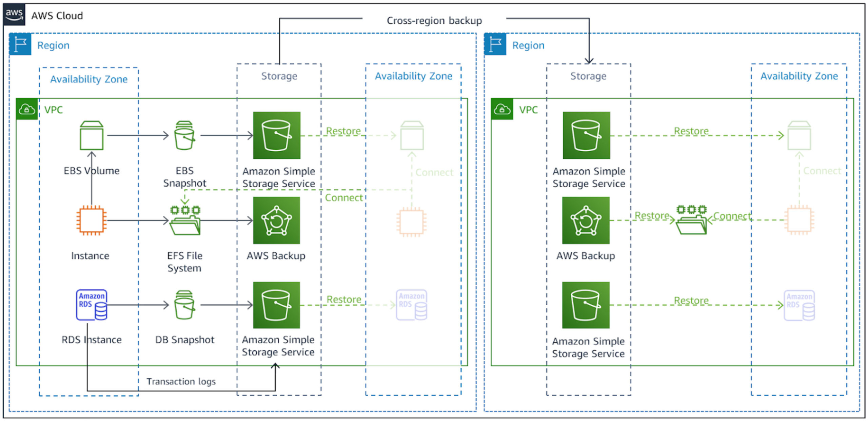Select the right Region flag icon
868x421 pixels.
[x=495, y=44]
